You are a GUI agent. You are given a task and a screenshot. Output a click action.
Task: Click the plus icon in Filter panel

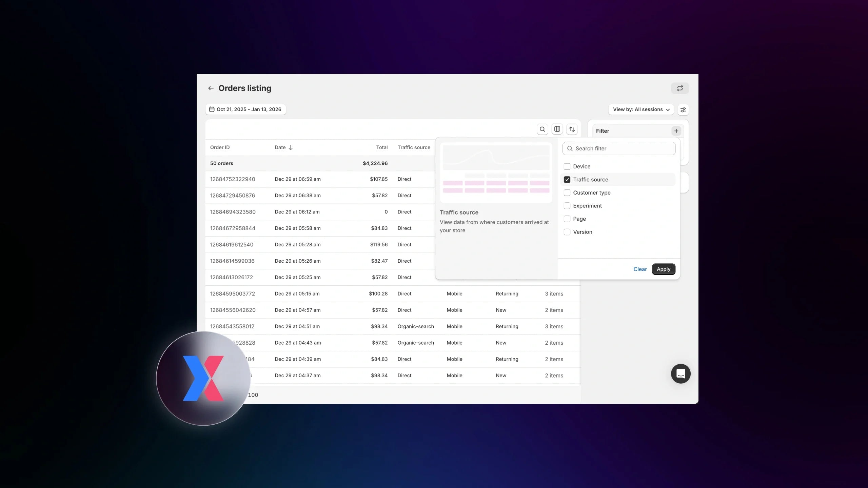click(x=676, y=131)
